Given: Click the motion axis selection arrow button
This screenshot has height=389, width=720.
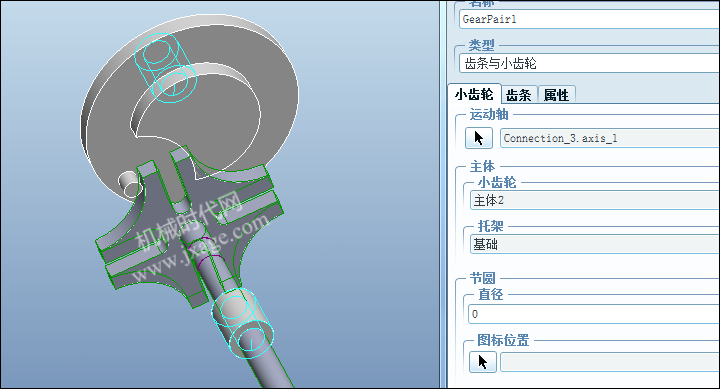Looking at the screenshot, I should pos(479,138).
